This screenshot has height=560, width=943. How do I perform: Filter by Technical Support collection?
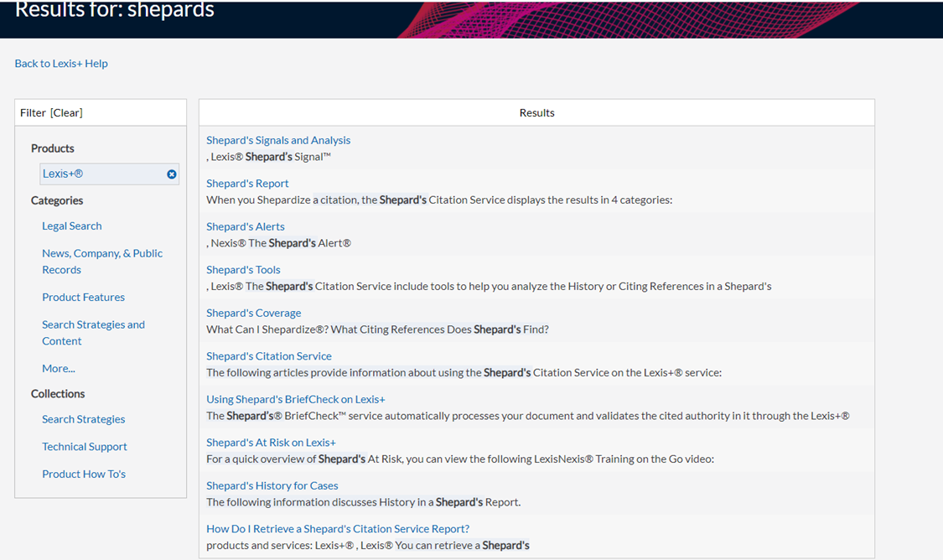84,446
